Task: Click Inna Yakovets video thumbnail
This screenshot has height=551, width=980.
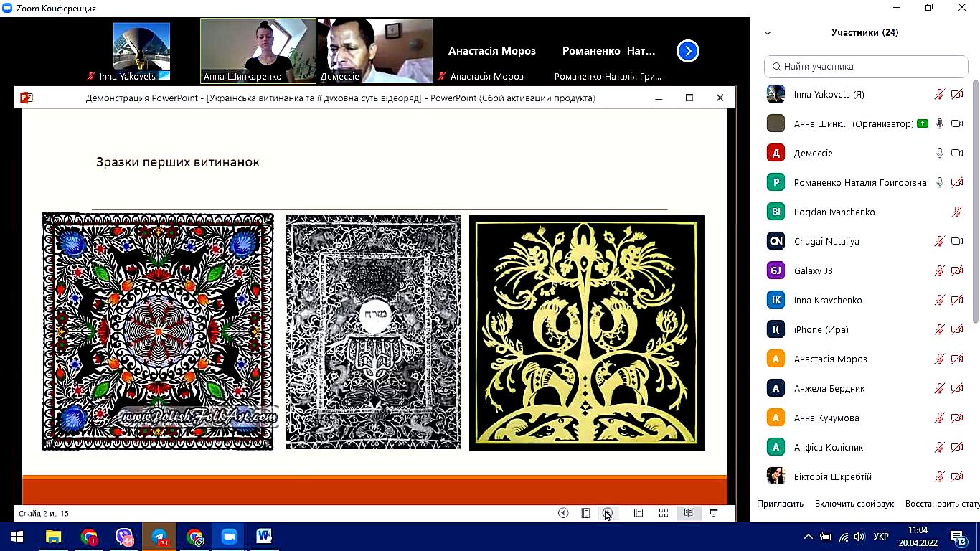Action: point(141,51)
